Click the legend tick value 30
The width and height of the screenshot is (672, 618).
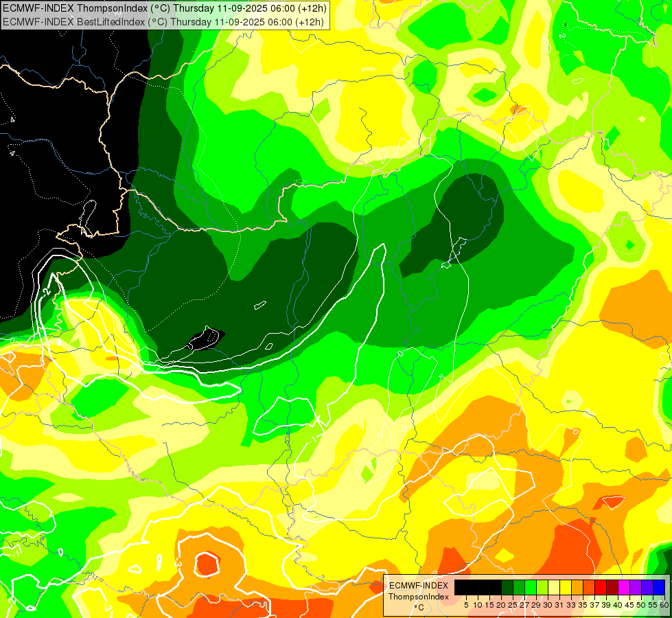(x=548, y=605)
